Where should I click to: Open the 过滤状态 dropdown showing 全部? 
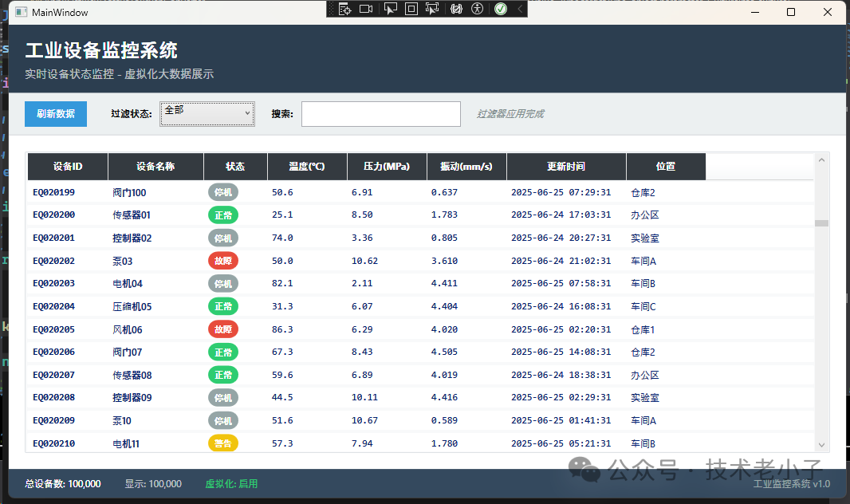click(207, 113)
